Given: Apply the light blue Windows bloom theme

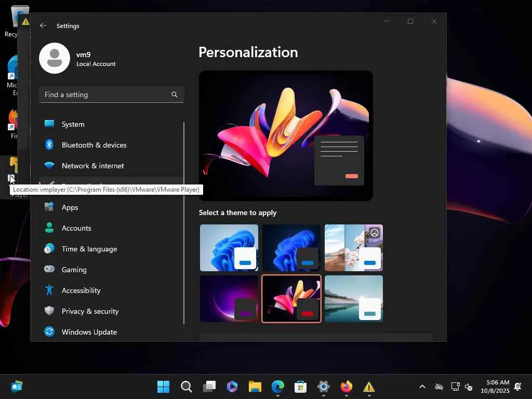Looking at the screenshot, I should 229,248.
